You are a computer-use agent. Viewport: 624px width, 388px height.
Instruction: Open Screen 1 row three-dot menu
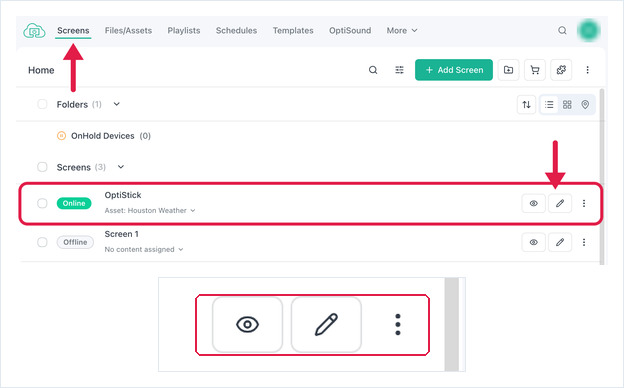tap(584, 242)
